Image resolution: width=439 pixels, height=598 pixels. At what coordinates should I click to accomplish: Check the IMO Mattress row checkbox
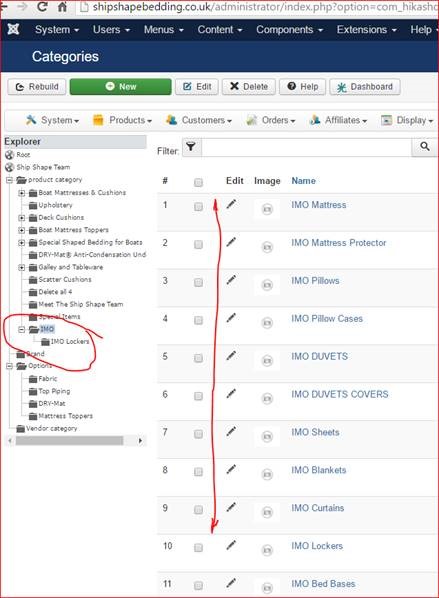click(x=198, y=207)
